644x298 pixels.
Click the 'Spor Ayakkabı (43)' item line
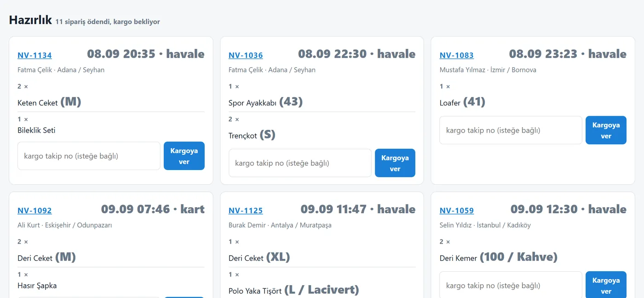click(265, 102)
